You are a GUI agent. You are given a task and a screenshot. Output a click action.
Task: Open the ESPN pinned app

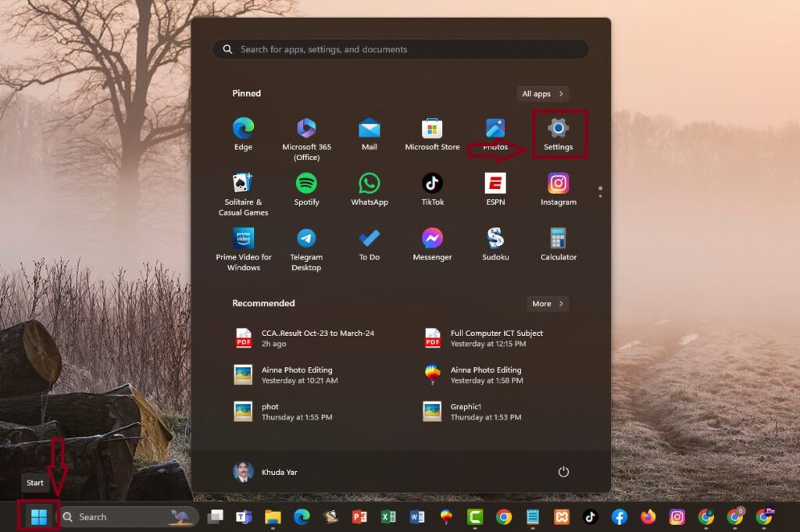495,189
